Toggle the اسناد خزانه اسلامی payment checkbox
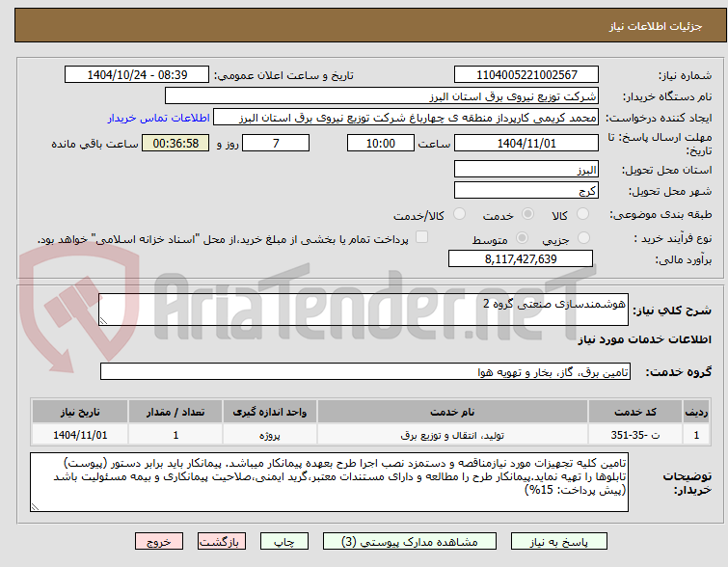Screen dimensions: 728x567 pyautogui.click(x=421, y=237)
